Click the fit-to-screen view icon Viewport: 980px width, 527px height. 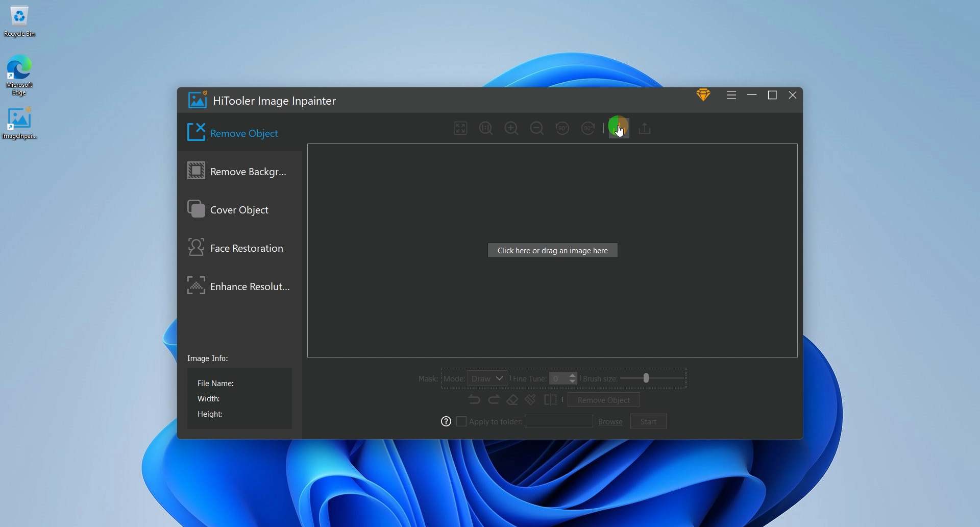[x=460, y=128]
